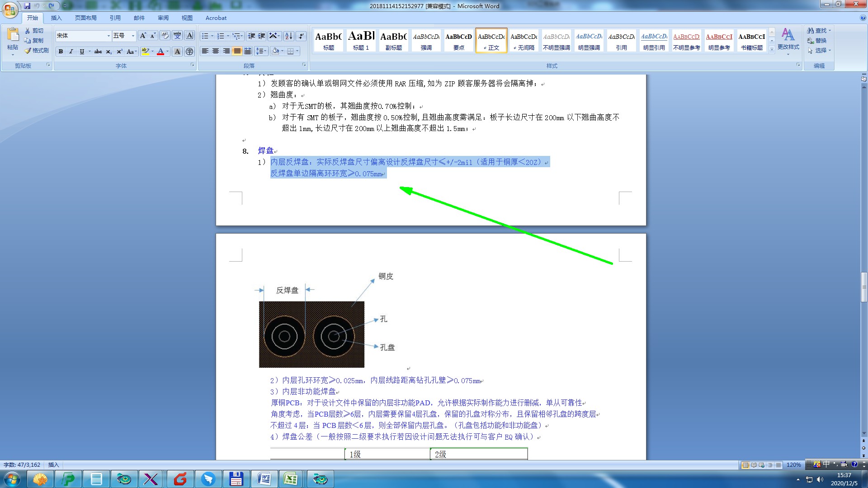This screenshot has width=868, height=488.
Task: Toggle Justify paragraph alignment
Action: pos(237,51)
